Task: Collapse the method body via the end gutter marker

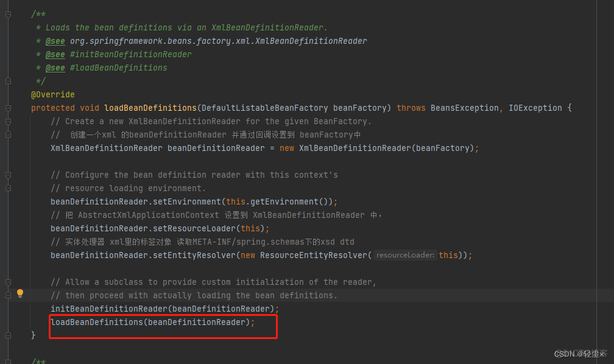Action: 7,334
